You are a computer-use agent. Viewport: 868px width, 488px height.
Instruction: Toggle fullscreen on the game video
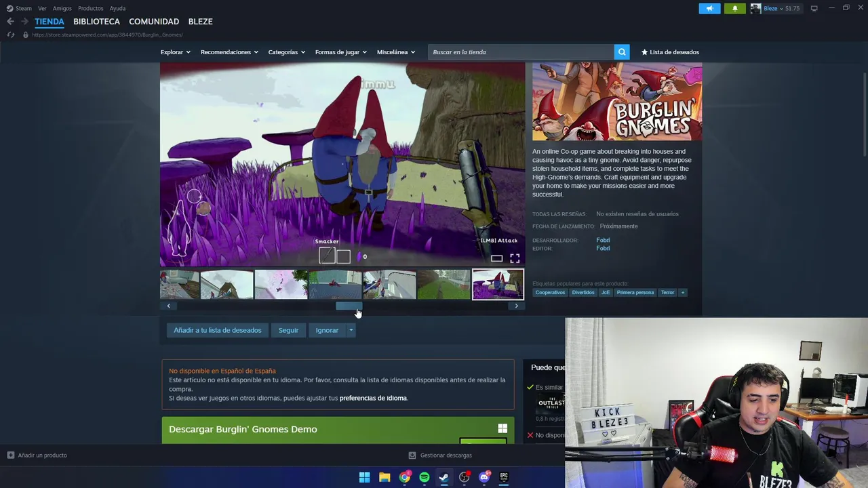click(515, 258)
